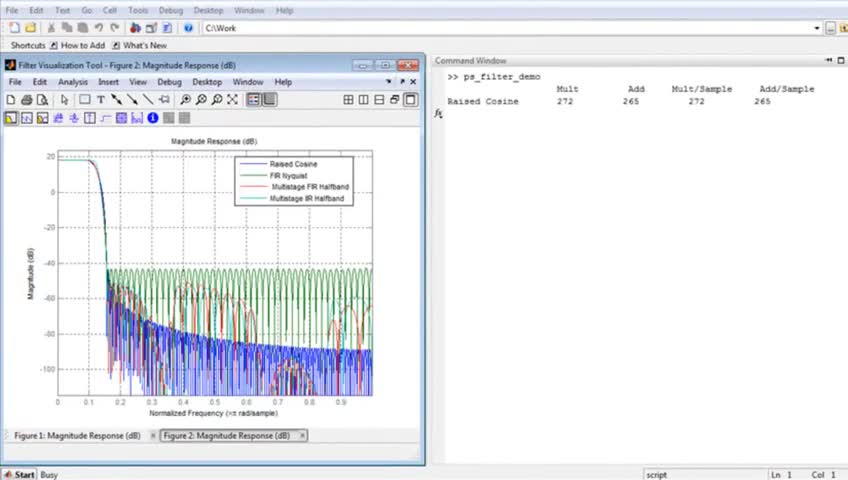Insert double arrow annotation
The image size is (848, 480).
[116, 99]
